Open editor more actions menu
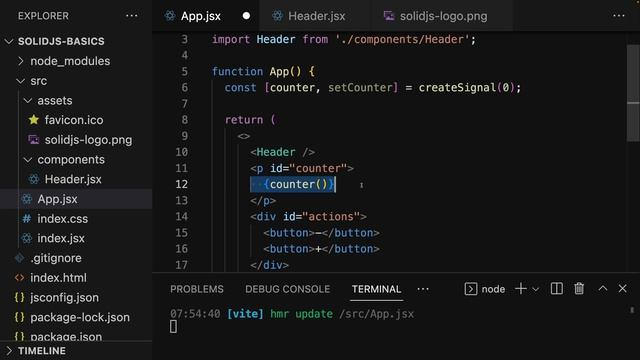Image resolution: width=640 pixels, height=360 pixels. pyautogui.click(x=619, y=16)
